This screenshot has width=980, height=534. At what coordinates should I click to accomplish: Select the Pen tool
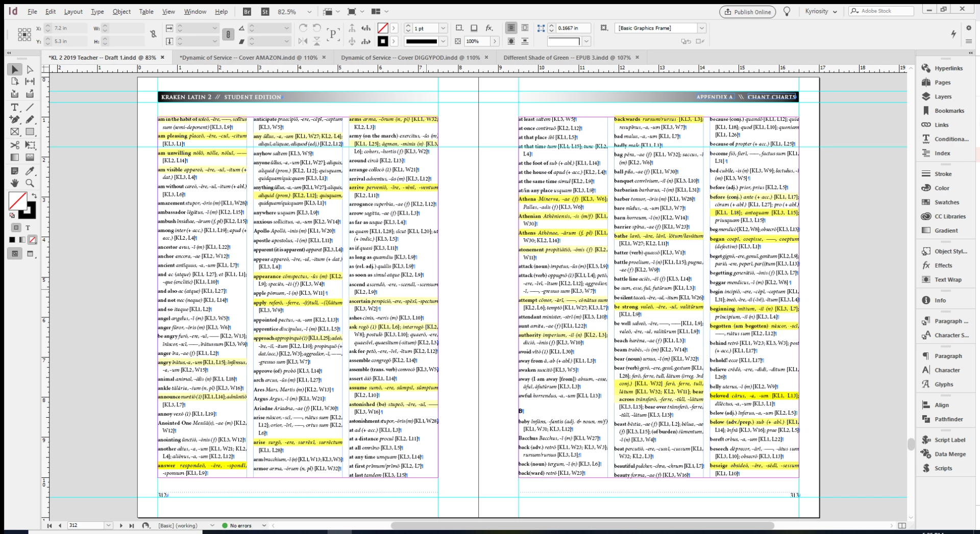[15, 119]
